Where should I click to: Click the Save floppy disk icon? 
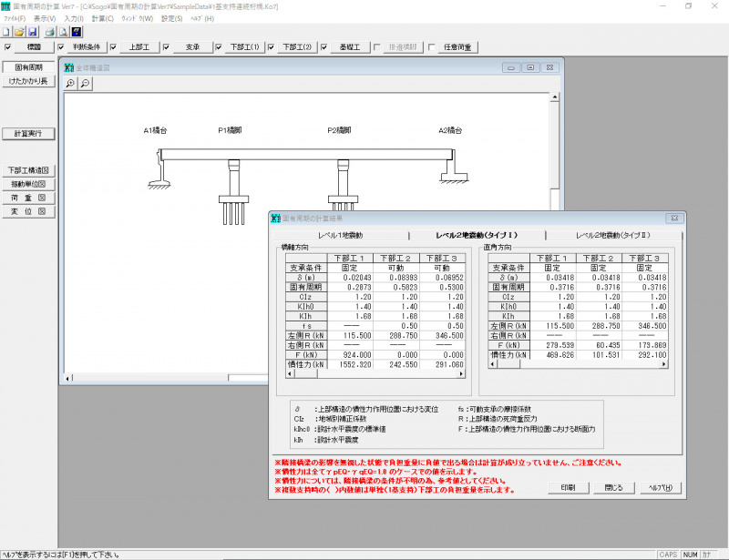pyautogui.click(x=32, y=32)
